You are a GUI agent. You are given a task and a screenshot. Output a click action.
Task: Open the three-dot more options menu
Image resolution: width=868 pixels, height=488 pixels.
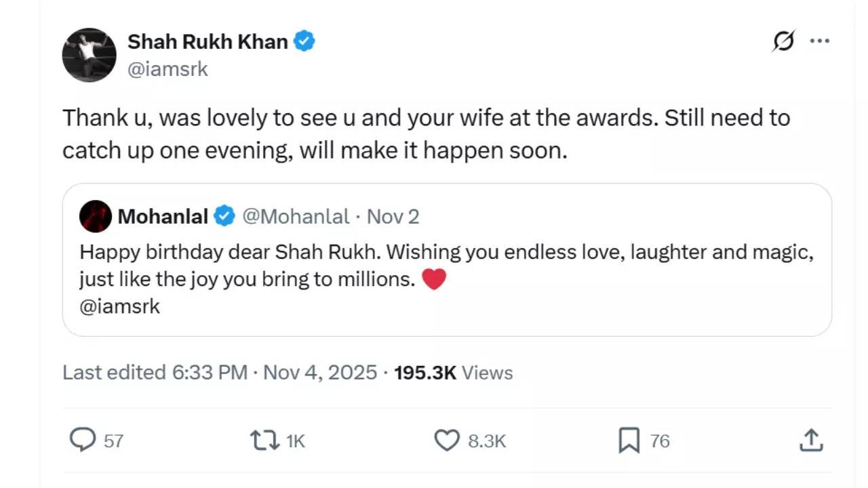pyautogui.click(x=819, y=41)
